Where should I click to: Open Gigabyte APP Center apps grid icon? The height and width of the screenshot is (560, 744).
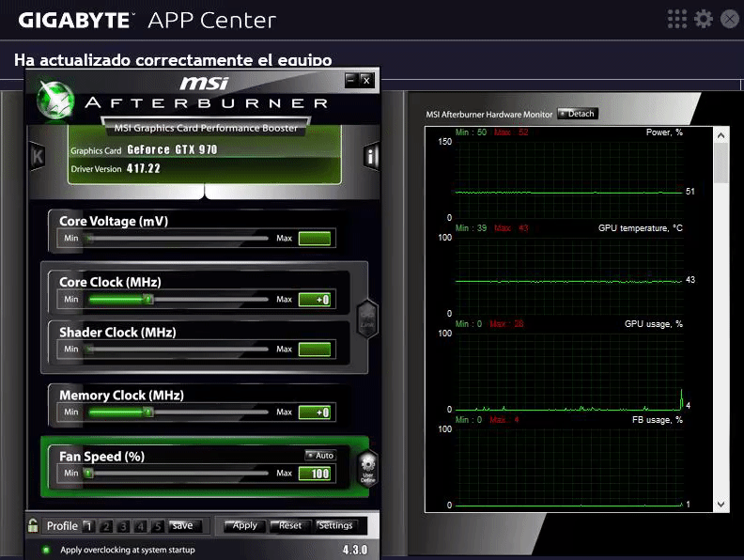(x=676, y=19)
